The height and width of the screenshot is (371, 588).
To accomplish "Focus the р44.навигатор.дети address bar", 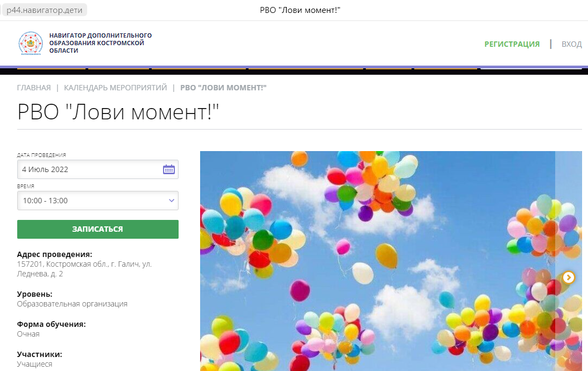I will point(45,10).
